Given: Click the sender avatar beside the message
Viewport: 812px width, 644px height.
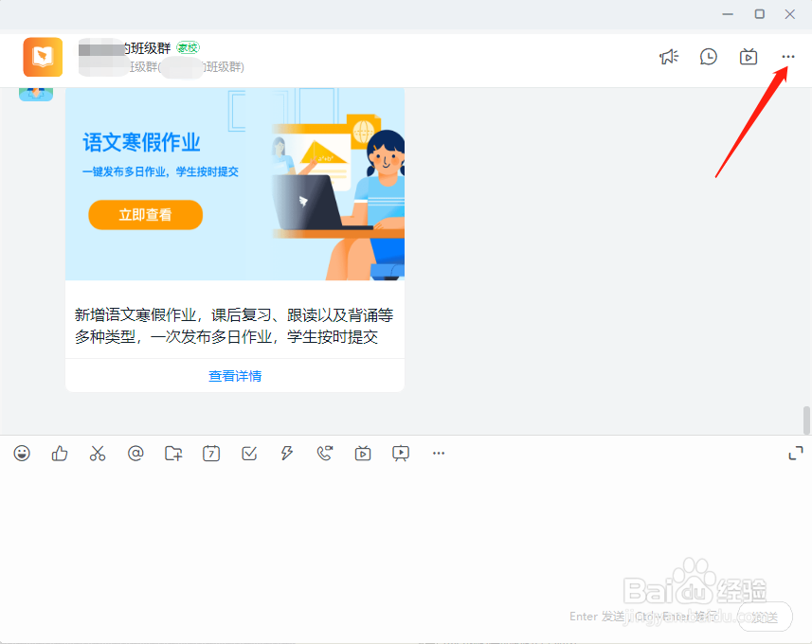Looking at the screenshot, I should click(x=36, y=94).
